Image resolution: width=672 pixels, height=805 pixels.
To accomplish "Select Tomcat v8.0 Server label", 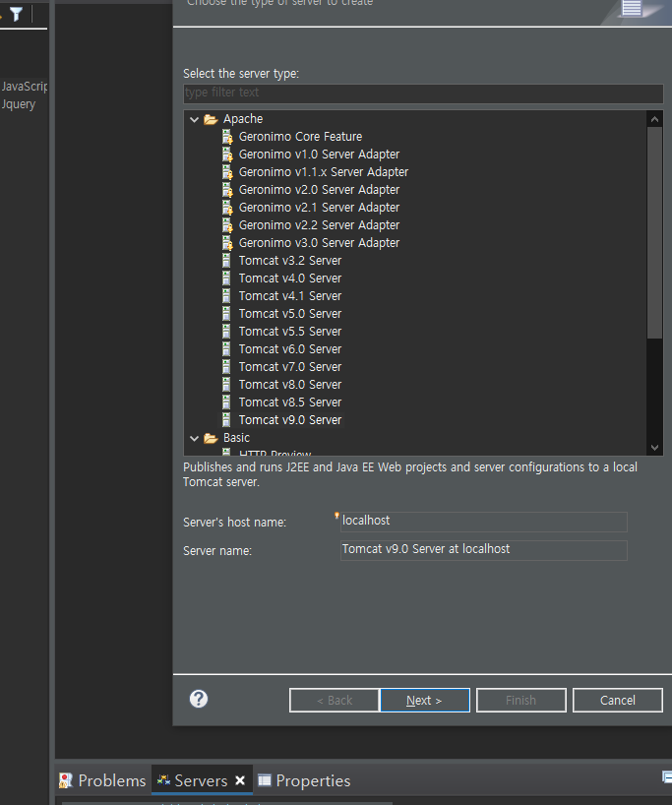I will tap(290, 385).
